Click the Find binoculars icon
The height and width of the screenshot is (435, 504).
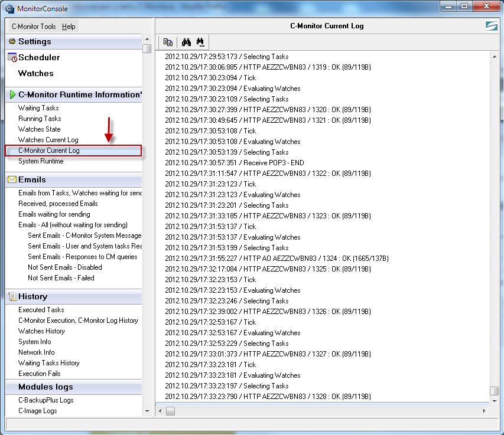coord(186,42)
